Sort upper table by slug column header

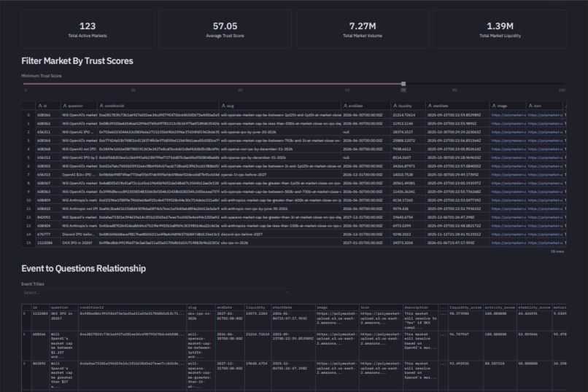(280, 106)
